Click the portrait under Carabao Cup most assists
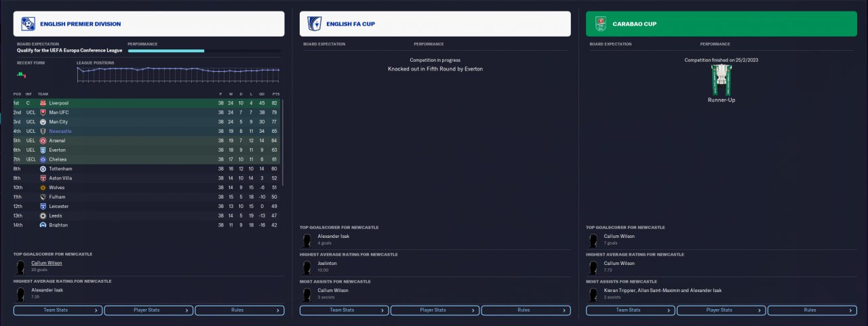 593,293
